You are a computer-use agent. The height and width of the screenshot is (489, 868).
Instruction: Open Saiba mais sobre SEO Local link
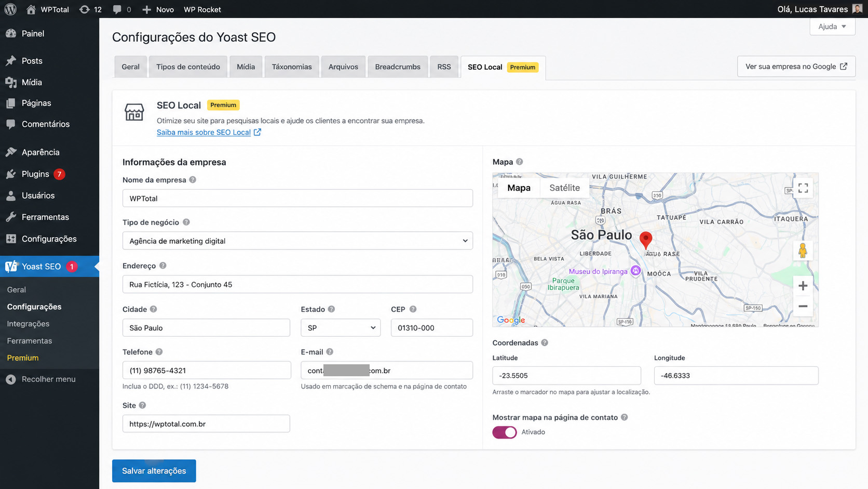[x=209, y=133]
